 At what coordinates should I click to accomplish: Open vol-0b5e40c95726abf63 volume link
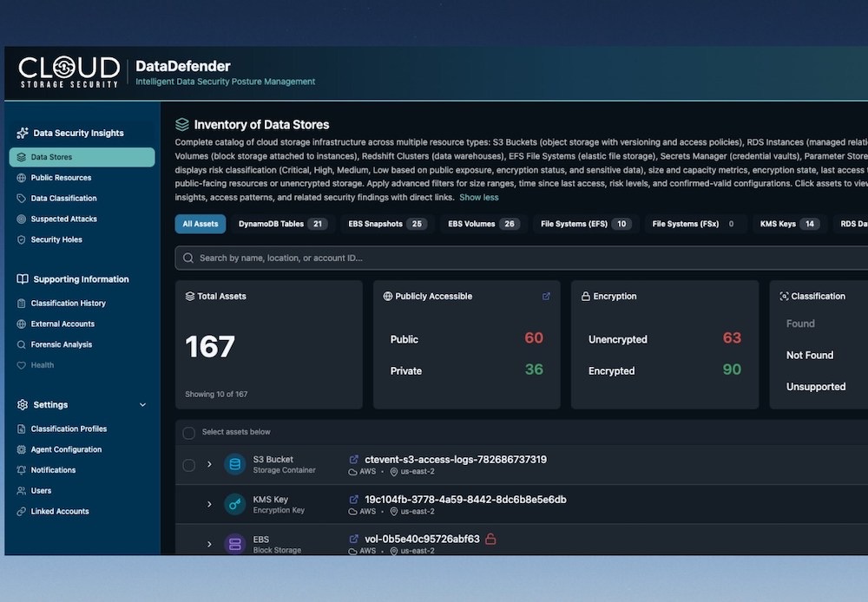tap(422, 539)
